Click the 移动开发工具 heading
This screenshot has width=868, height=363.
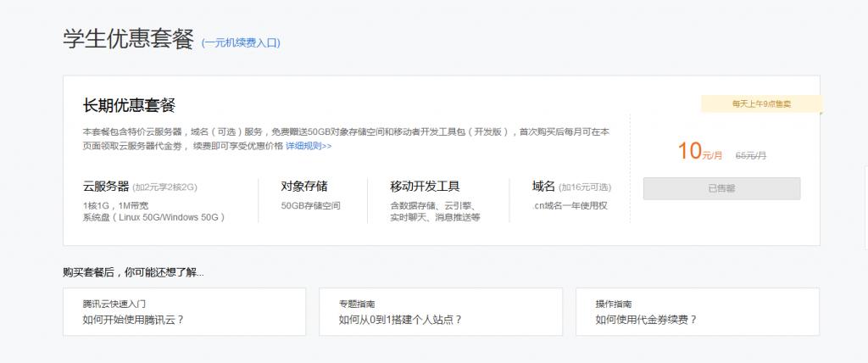[x=426, y=187]
